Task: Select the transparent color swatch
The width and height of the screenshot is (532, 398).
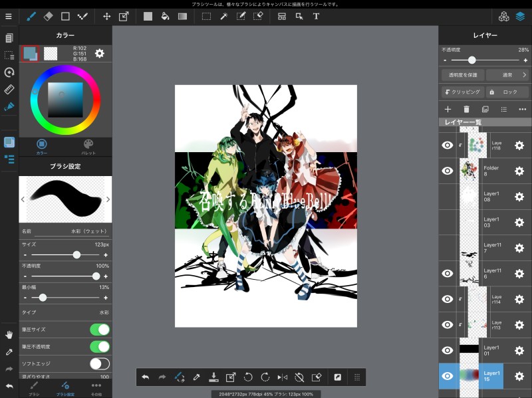Action: pos(51,54)
